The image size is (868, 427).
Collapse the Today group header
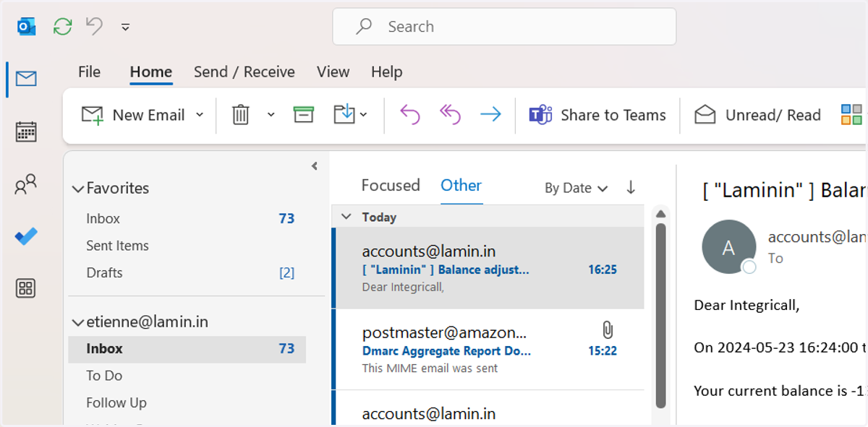(x=346, y=217)
